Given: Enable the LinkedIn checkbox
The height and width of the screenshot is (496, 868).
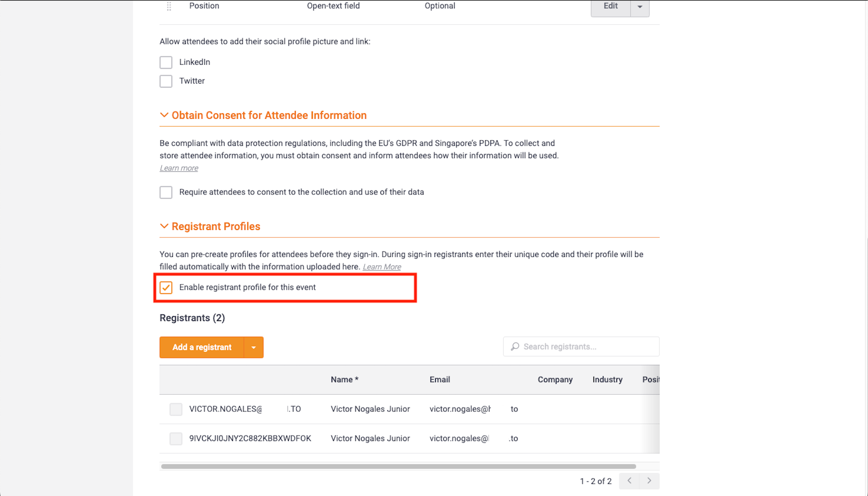Looking at the screenshot, I should pyautogui.click(x=166, y=62).
